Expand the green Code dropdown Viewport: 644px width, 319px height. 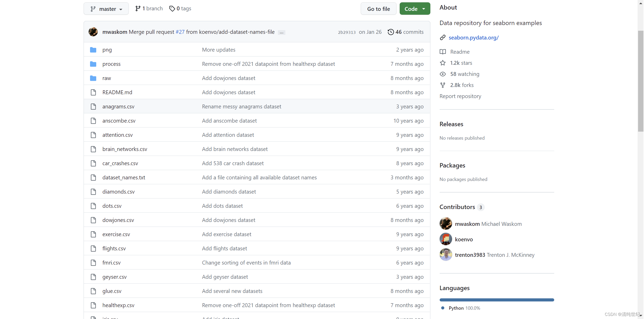tap(415, 9)
